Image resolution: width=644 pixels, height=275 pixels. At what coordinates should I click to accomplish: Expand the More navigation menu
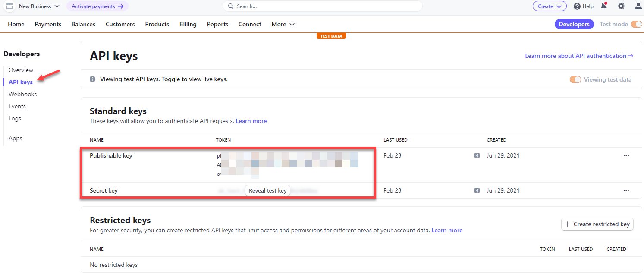283,24
